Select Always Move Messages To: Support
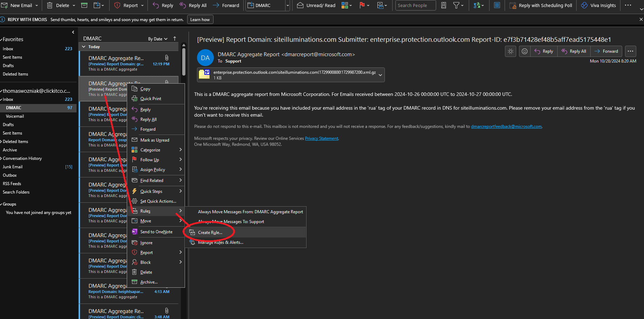Image resolution: width=644 pixels, height=319 pixels. tap(246, 222)
